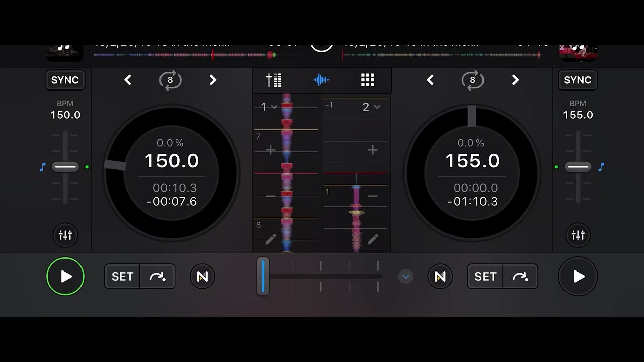
Task: Click right deck remaining time -01:10.3
Action: (472, 202)
